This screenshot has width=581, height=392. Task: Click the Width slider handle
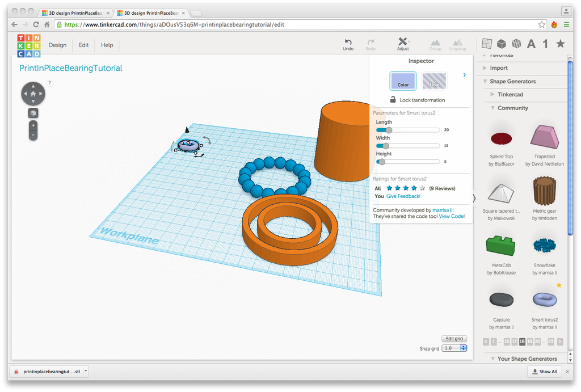386,146
